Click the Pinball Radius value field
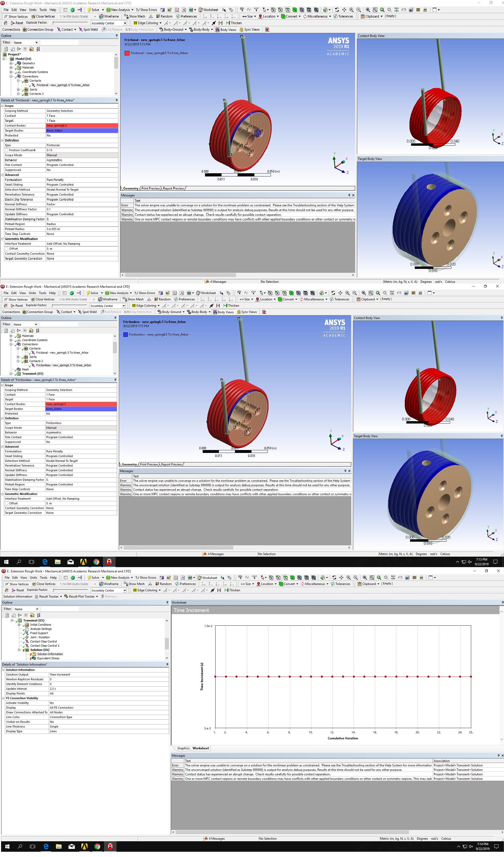This screenshot has width=504, height=857. click(82, 229)
